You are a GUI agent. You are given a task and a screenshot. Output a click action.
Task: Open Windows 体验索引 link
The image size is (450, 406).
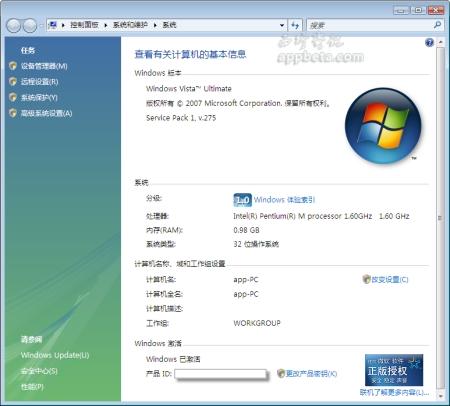coord(284,200)
